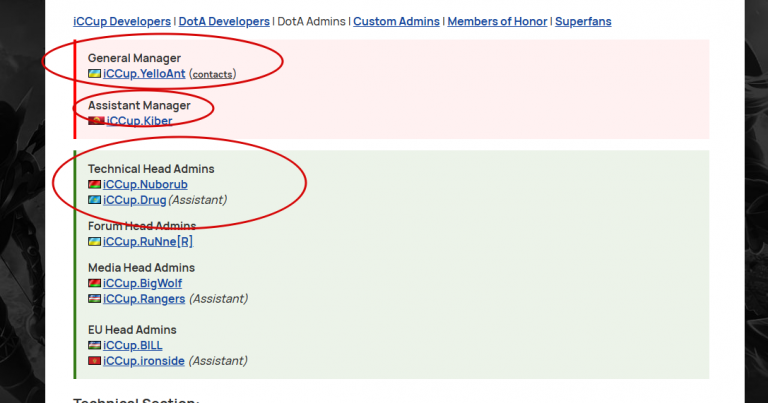Select the Assistant Manager heading text

[x=139, y=105]
